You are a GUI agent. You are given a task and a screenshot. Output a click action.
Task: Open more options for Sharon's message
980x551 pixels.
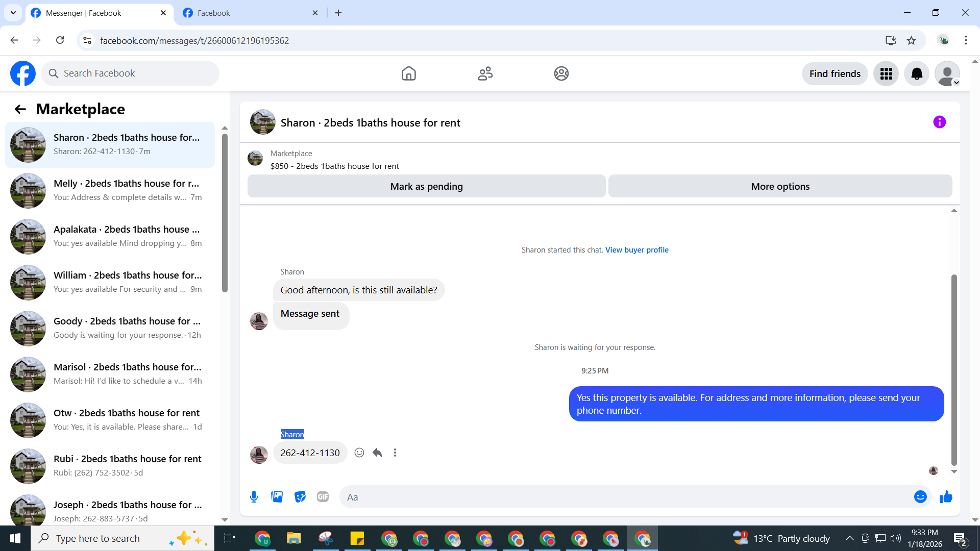coord(395,453)
